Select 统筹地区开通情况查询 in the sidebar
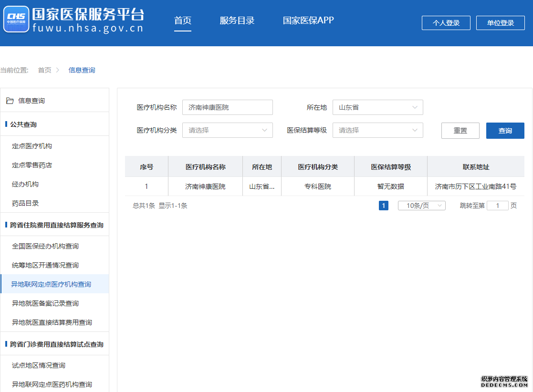The width and height of the screenshot is (533, 392). (45, 265)
